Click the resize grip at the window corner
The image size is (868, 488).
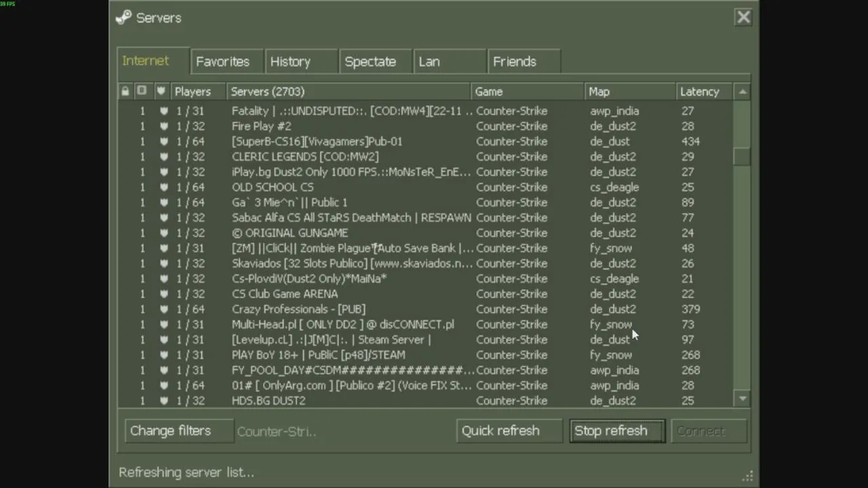click(x=748, y=476)
